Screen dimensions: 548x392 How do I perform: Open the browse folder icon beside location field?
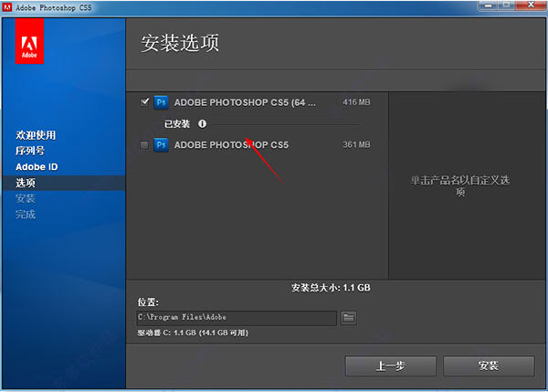(349, 317)
